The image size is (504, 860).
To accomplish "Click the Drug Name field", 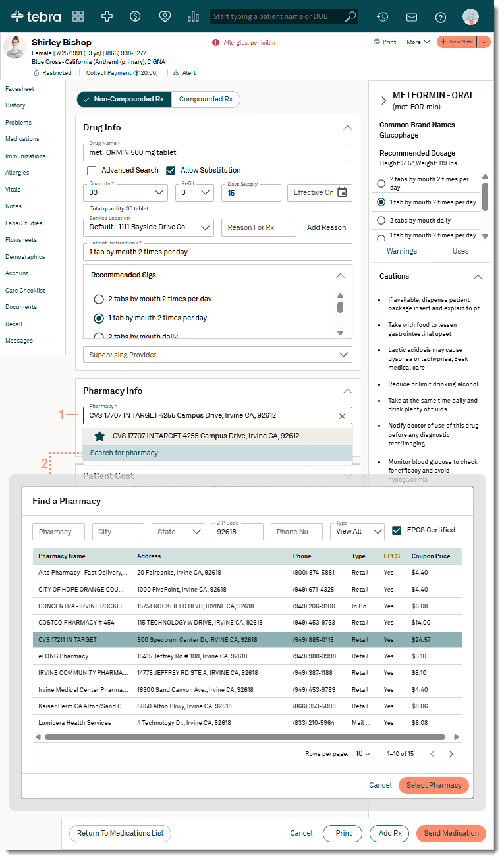I will (x=217, y=152).
